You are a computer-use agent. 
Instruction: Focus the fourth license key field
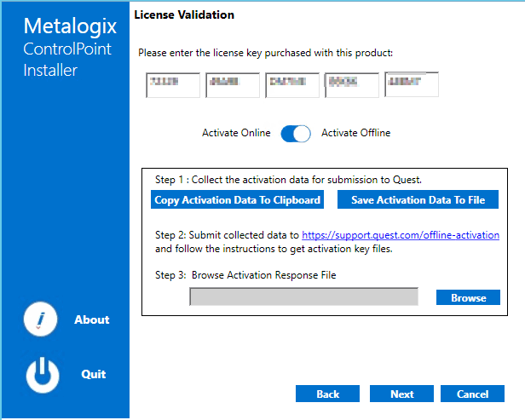point(352,85)
